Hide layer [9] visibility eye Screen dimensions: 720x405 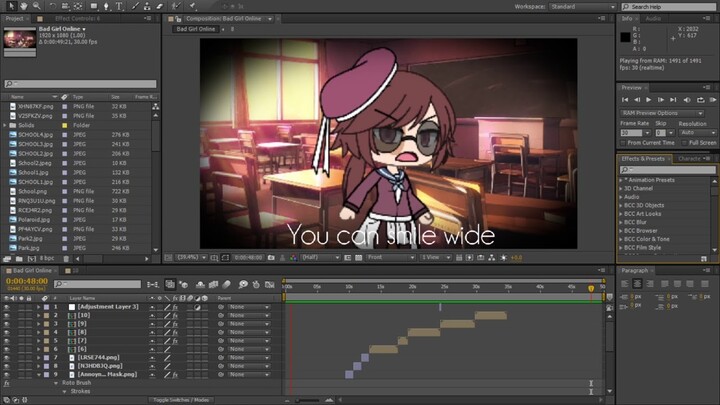click(6, 324)
